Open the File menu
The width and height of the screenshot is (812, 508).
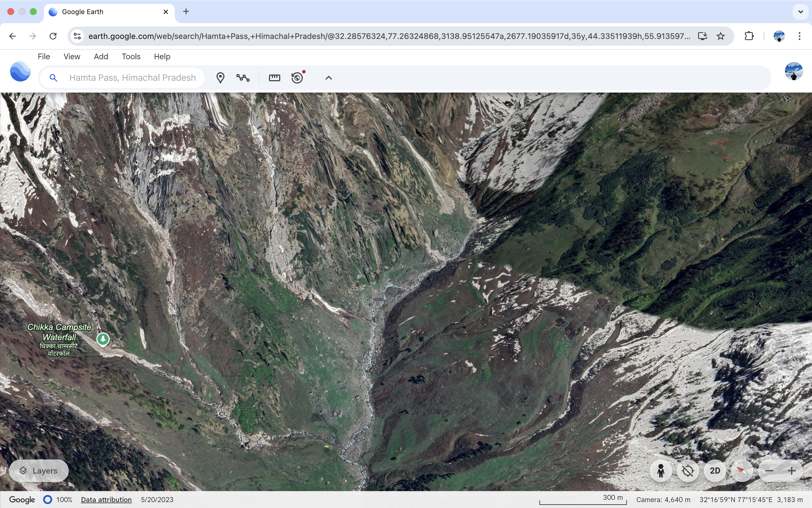click(44, 56)
